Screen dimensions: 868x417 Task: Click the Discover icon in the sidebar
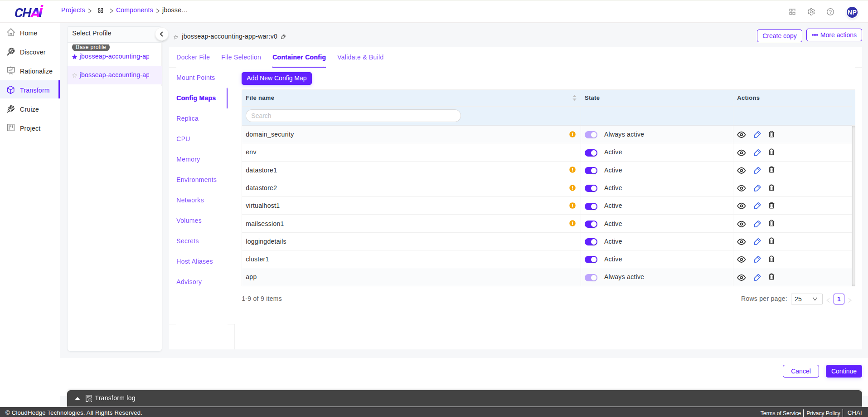pyautogui.click(x=10, y=51)
